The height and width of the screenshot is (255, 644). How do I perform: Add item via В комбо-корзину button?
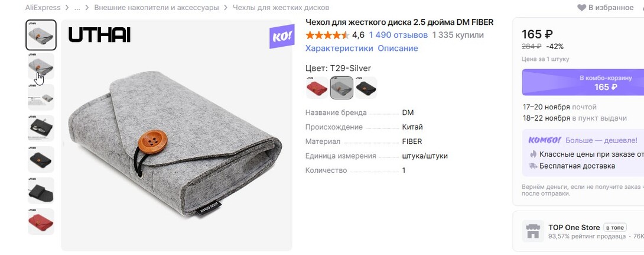[583, 82]
